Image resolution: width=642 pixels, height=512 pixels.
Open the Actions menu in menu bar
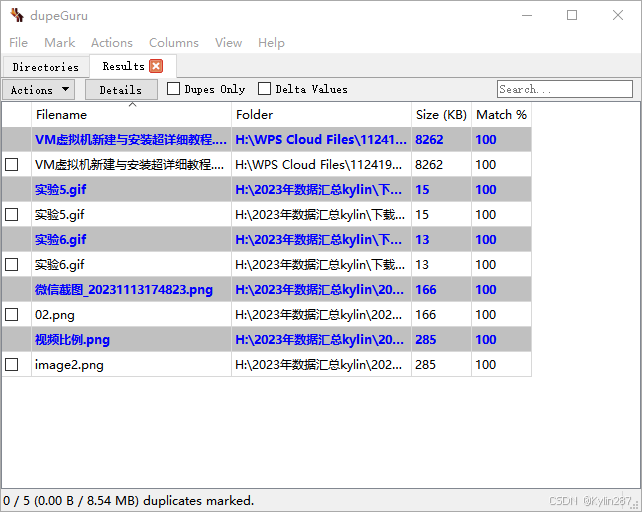click(x=112, y=43)
